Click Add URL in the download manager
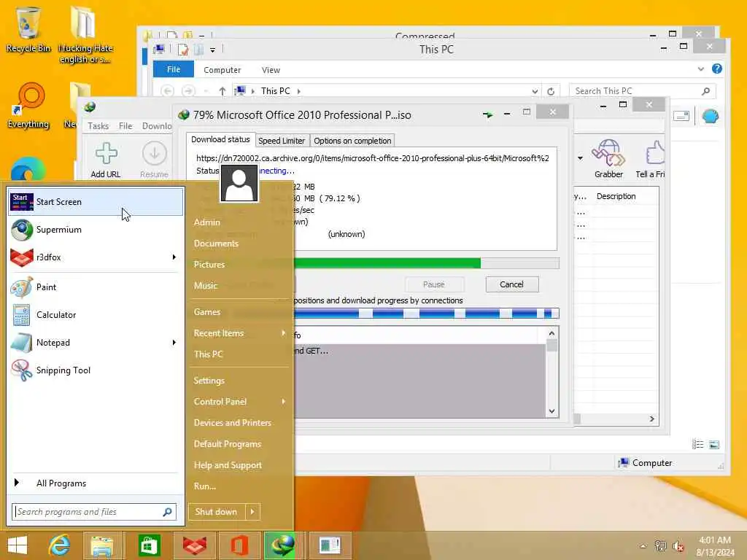747x560 pixels. coord(106,160)
